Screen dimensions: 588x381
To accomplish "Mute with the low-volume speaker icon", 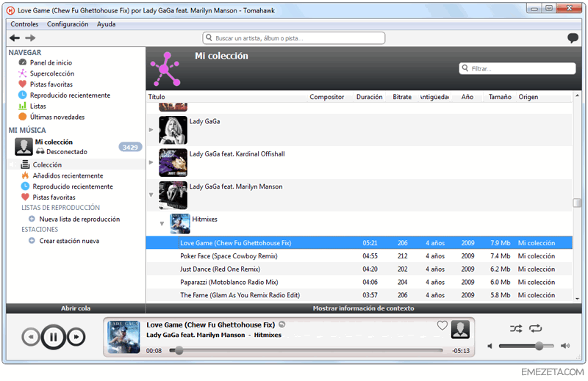I will coord(490,346).
